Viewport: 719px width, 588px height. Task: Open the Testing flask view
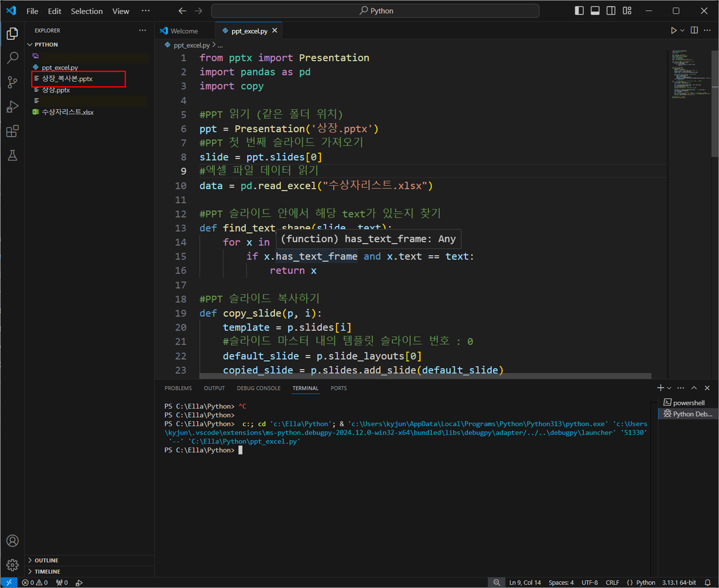pyautogui.click(x=12, y=156)
